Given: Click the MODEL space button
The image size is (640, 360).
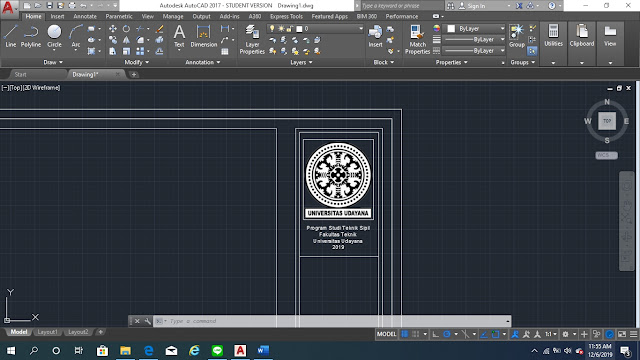Looking at the screenshot, I should (386, 334).
